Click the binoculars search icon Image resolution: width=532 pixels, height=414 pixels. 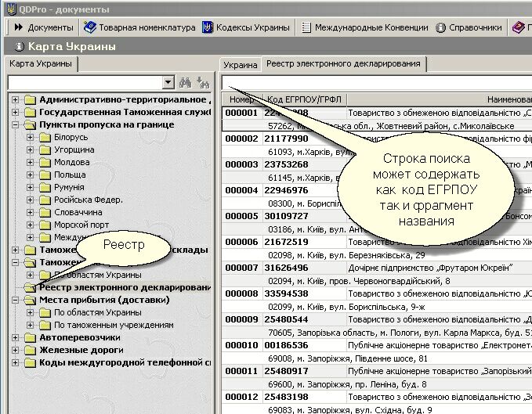[x=185, y=82]
